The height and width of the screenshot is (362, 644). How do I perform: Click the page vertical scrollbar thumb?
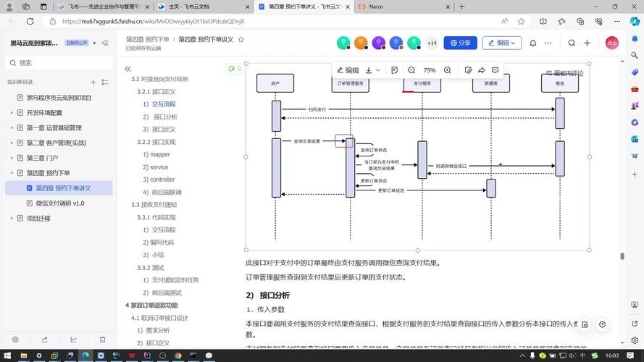tap(622, 256)
